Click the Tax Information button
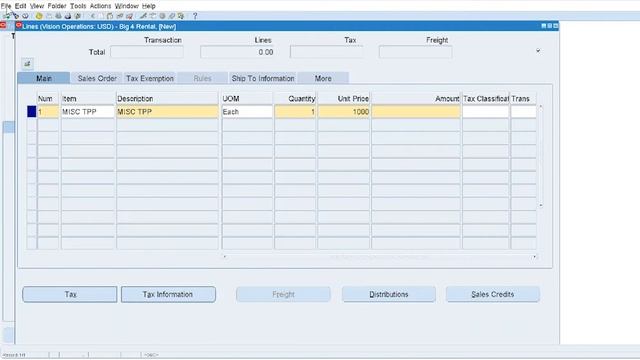Image resolution: width=640 pixels, height=360 pixels. pyautogui.click(x=168, y=294)
